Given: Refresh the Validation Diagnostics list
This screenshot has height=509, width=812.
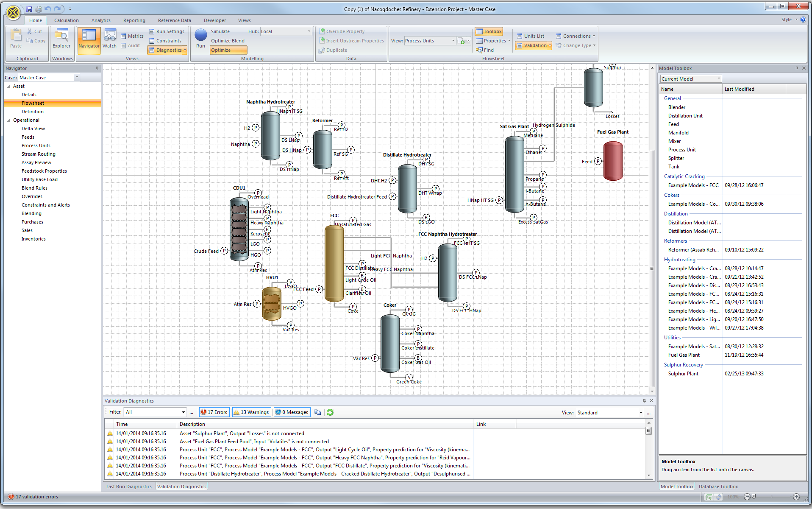Looking at the screenshot, I should point(330,412).
